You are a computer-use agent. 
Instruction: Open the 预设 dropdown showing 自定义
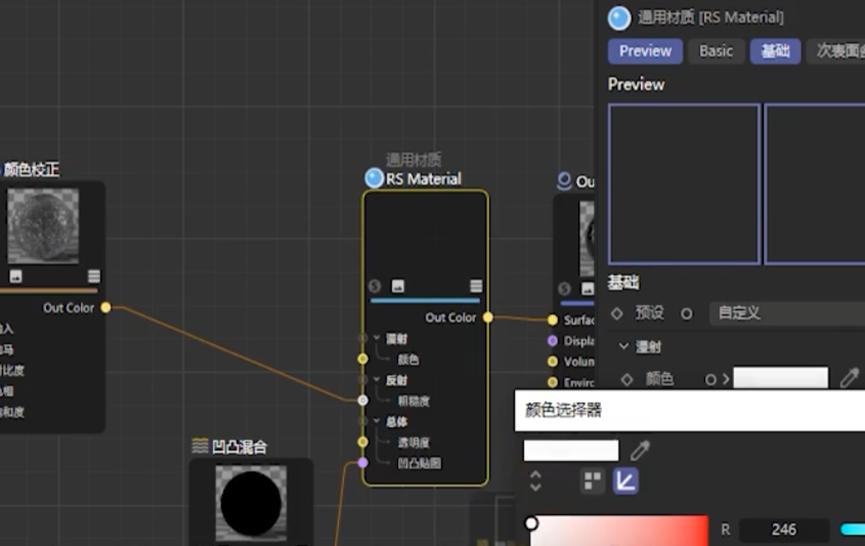[785, 313]
